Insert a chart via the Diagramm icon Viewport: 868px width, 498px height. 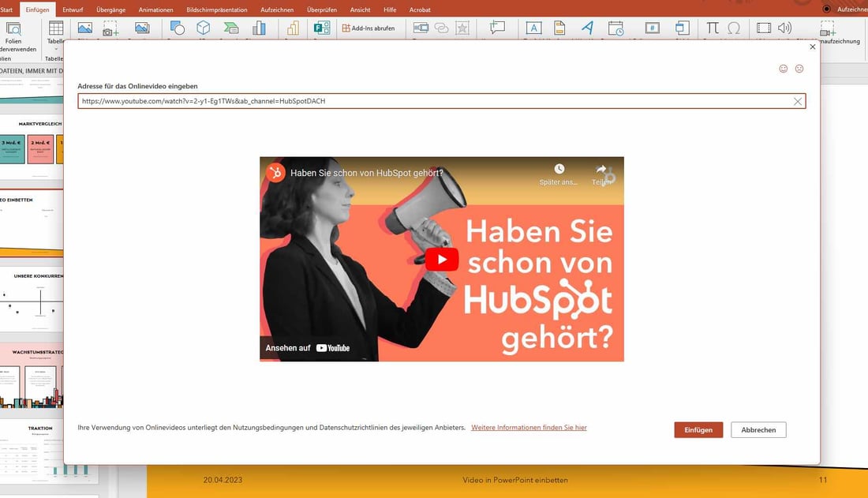[260, 28]
